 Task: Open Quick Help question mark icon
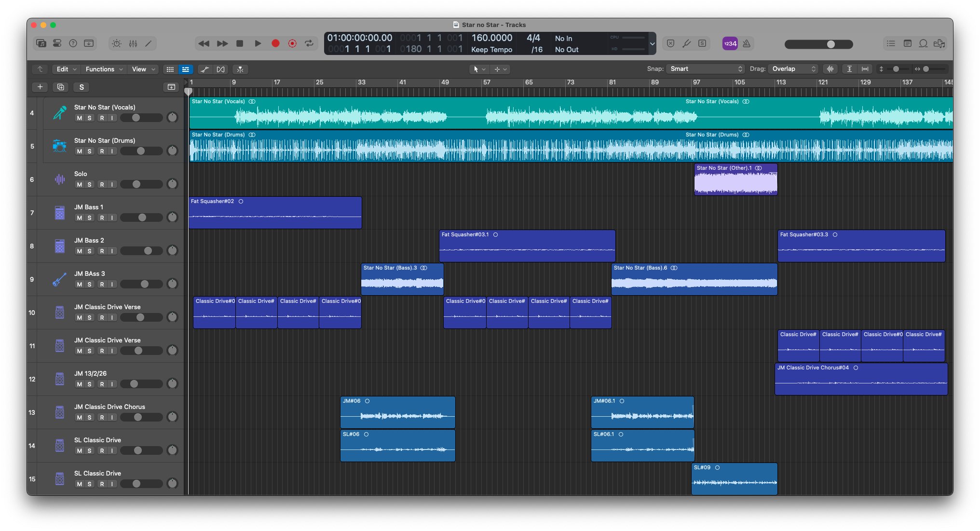click(x=73, y=43)
